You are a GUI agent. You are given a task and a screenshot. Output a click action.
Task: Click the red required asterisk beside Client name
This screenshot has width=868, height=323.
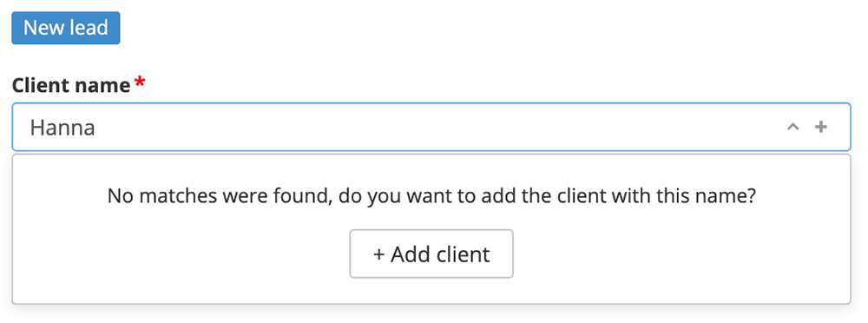coord(140,82)
